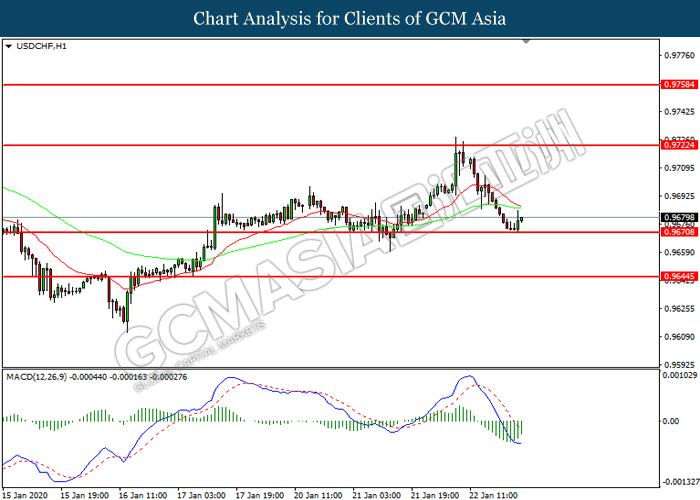Screen dimensions: 700x500
Task: Click the Chart Analysis for Clients title
Action: point(350,19)
